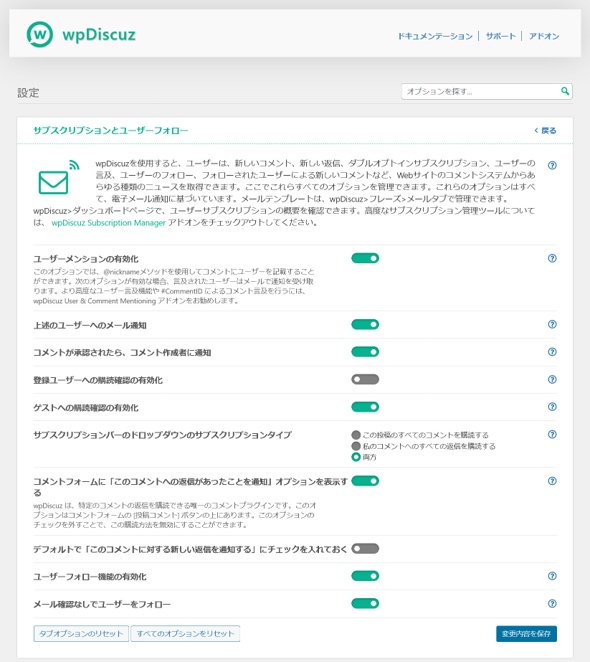The height and width of the screenshot is (662, 590).
Task: Open help for ゲストへの購読確認の有効化
Action: point(552,407)
